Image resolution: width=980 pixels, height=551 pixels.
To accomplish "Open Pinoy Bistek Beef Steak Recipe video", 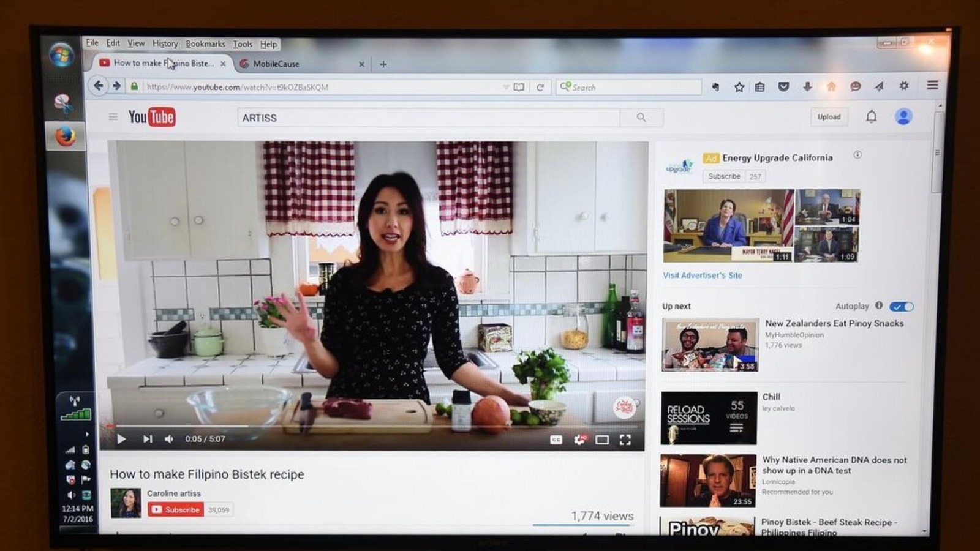I will [829, 527].
